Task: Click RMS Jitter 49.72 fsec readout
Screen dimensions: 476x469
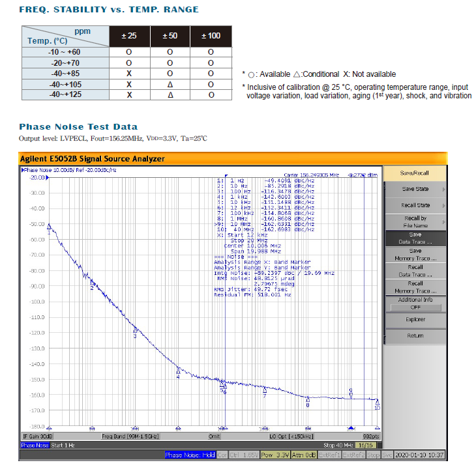Action: pos(251,289)
